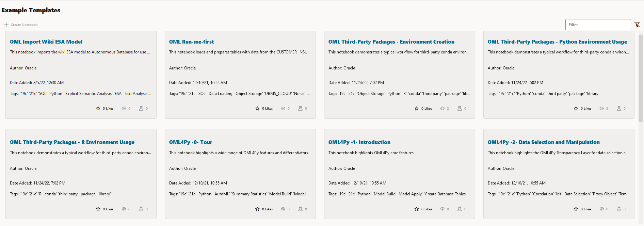Star the OML4Py -0- Tour card
Image resolution: width=644 pixels, height=226 pixels.
pyautogui.click(x=257, y=209)
